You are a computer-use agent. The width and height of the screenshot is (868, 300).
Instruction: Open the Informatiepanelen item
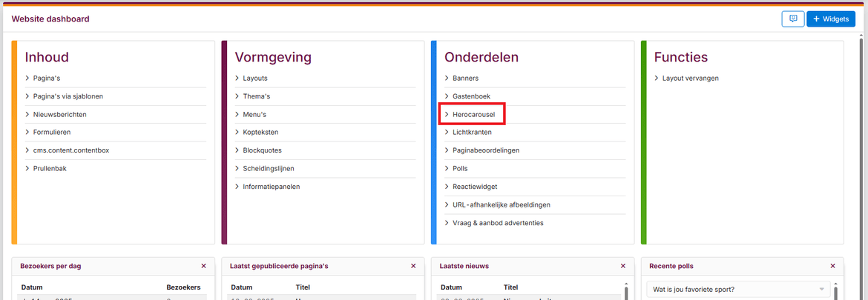(271, 187)
